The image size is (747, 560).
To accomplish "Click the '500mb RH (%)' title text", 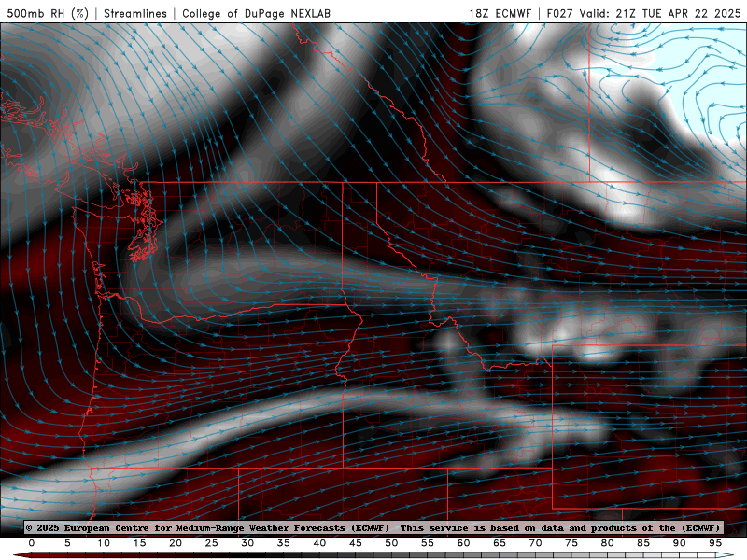I will click(x=48, y=13).
